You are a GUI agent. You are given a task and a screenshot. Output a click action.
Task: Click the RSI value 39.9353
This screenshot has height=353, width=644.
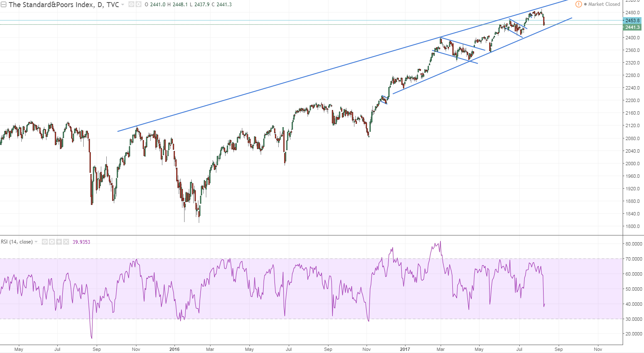click(x=81, y=242)
